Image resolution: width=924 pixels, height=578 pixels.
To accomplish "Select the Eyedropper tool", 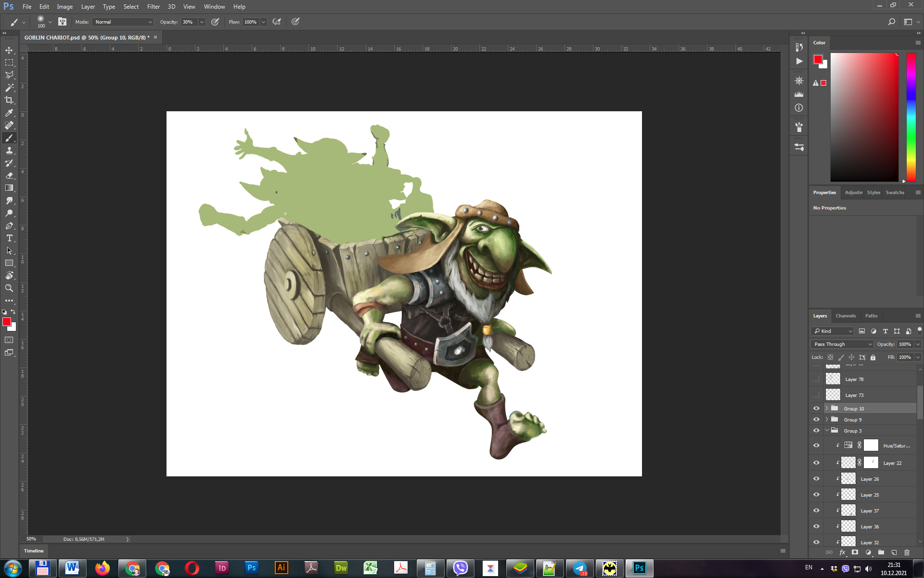I will (x=9, y=113).
